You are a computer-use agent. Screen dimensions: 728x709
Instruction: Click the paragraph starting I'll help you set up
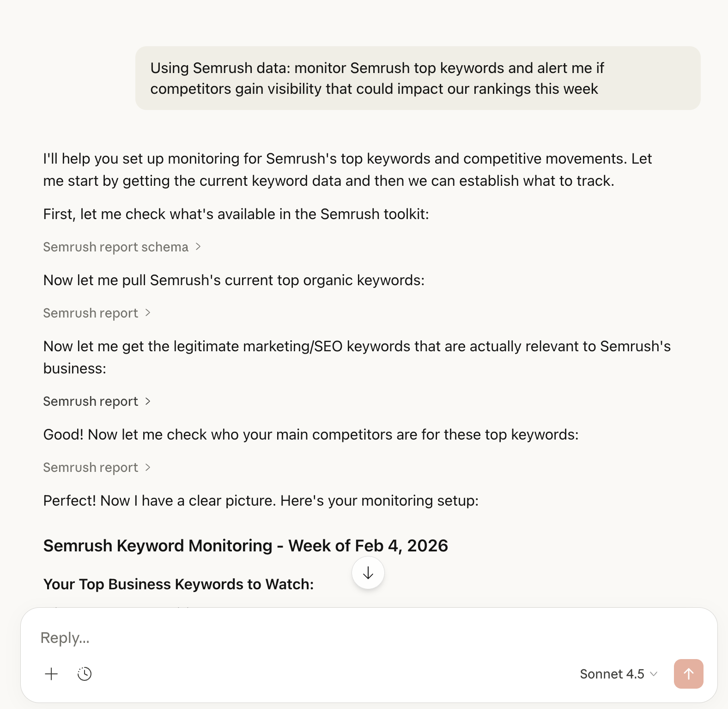pos(346,170)
